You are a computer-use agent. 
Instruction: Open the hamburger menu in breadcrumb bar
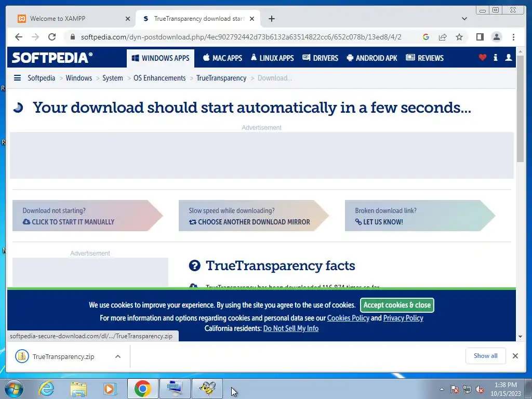click(17, 78)
